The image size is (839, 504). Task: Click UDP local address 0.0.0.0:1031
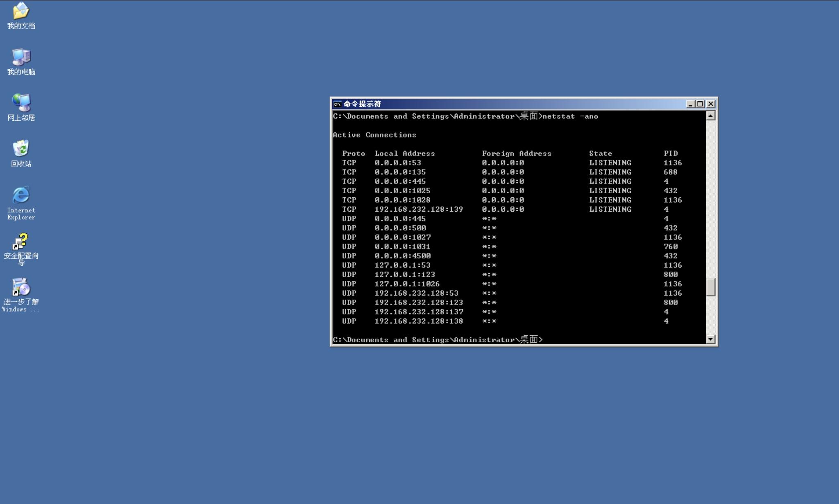[x=403, y=247]
